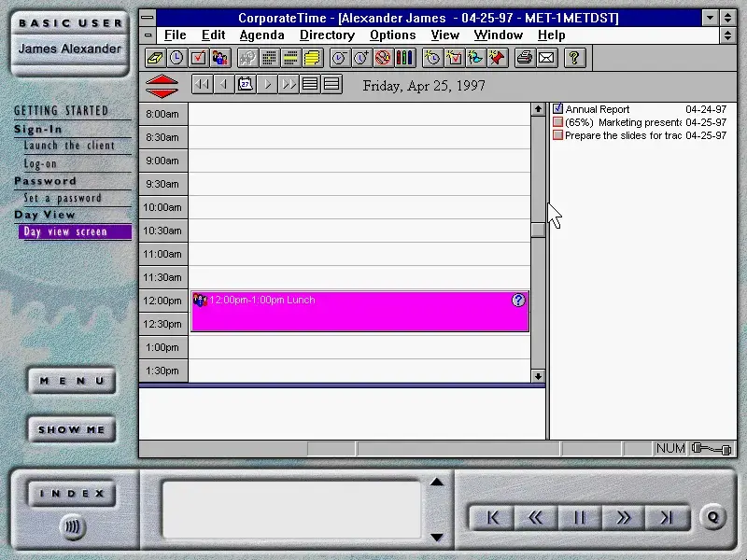Jump to the first tutorial step
The width and height of the screenshot is (747, 560).
pos(492,517)
